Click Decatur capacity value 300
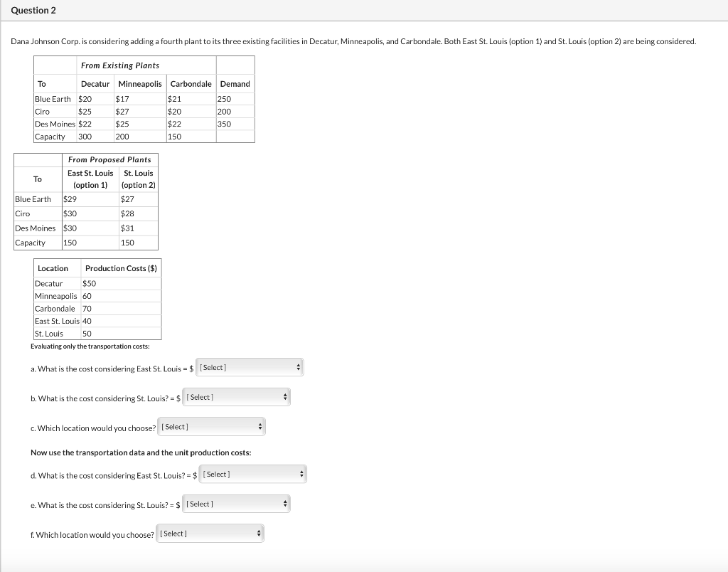Viewport: 728px width, 572px height. pyautogui.click(x=85, y=137)
